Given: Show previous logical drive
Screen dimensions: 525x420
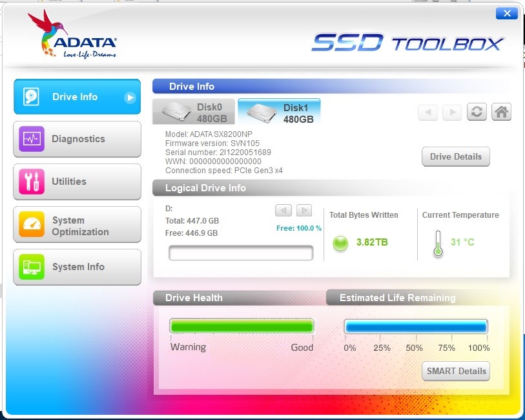Looking at the screenshot, I should click(283, 211).
